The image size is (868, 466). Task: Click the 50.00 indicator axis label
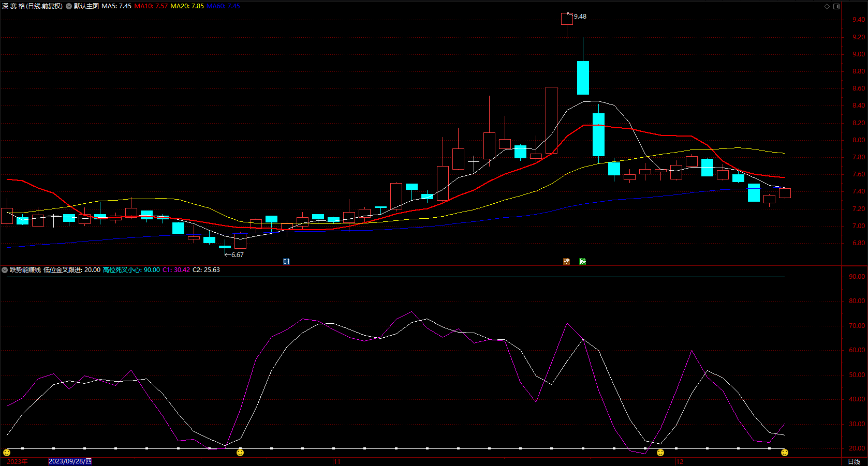[x=857, y=375]
